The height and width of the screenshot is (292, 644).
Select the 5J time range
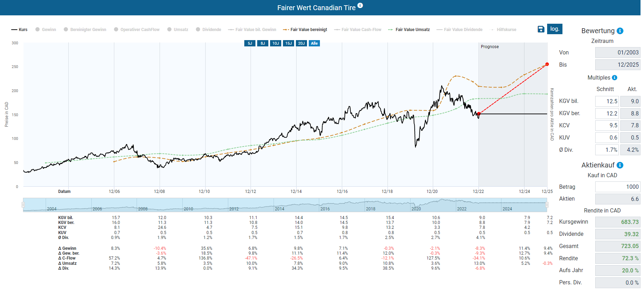click(250, 43)
